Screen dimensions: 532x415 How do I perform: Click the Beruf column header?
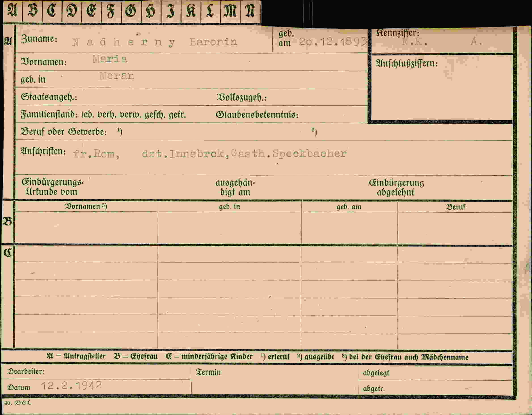click(x=456, y=207)
